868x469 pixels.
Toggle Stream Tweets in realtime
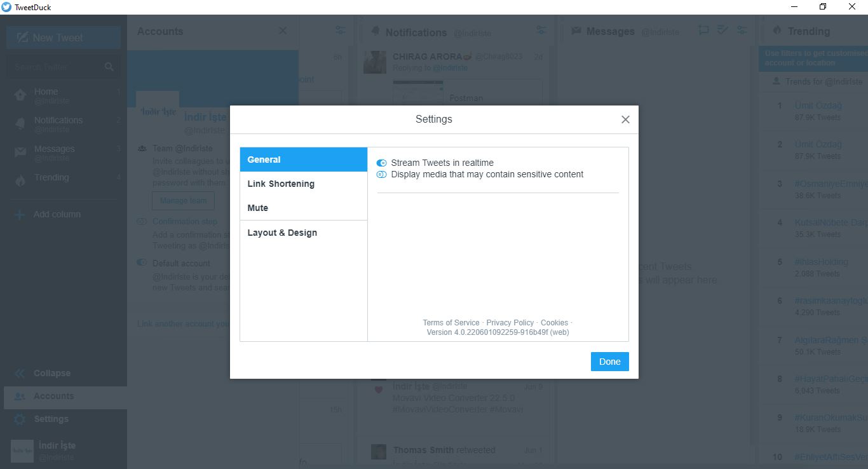click(382, 163)
